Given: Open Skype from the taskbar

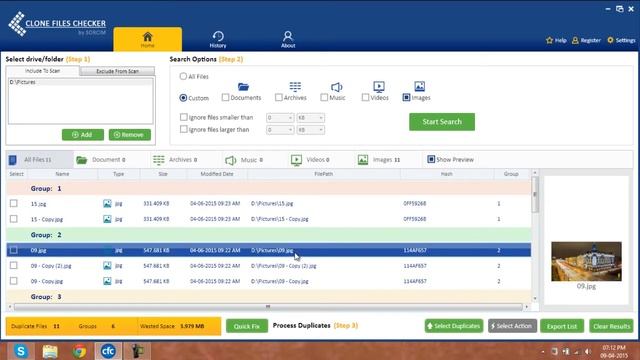Looking at the screenshot, I should tap(20, 351).
